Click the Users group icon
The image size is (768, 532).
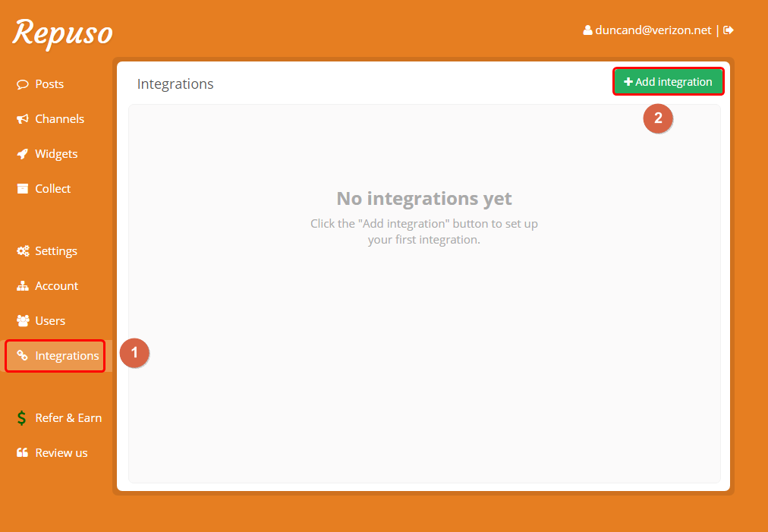(23, 321)
